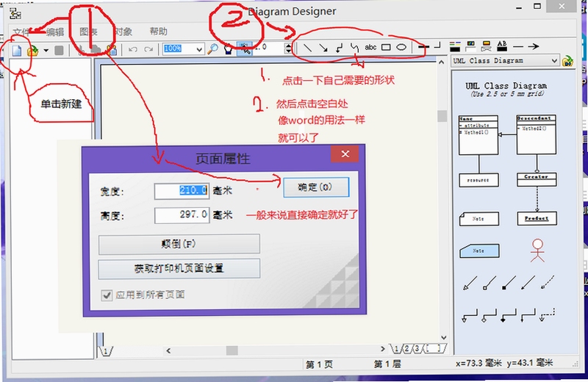
Task: Click the Open file folder icon
Action: (33, 50)
